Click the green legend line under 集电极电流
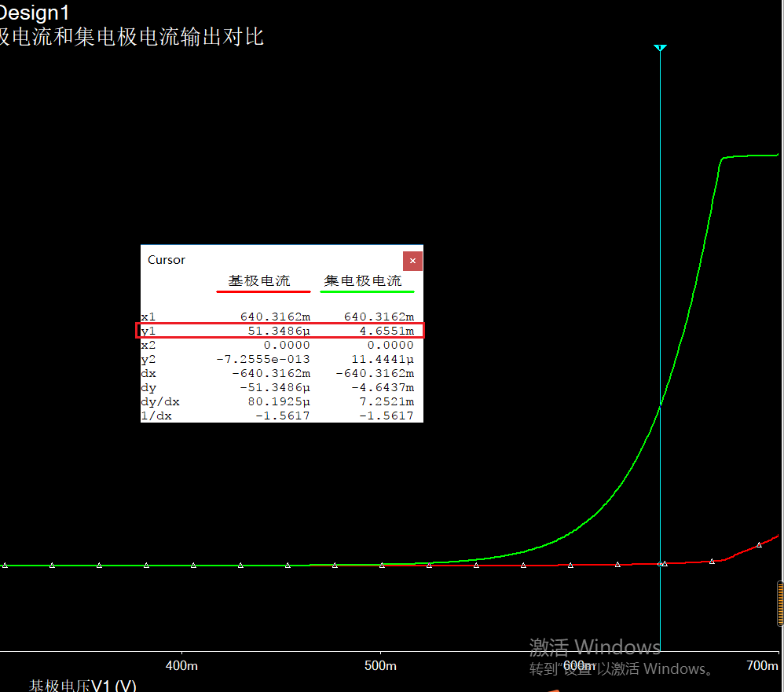This screenshot has height=692, width=784. point(367,291)
